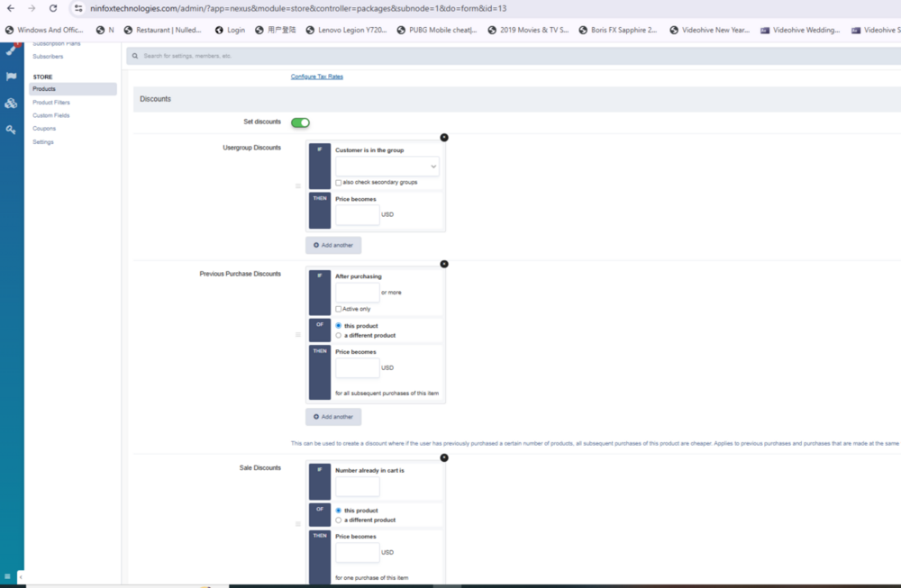This screenshot has height=588, width=901.
Task: Open site information icon in the address bar
Action: pos(78,9)
